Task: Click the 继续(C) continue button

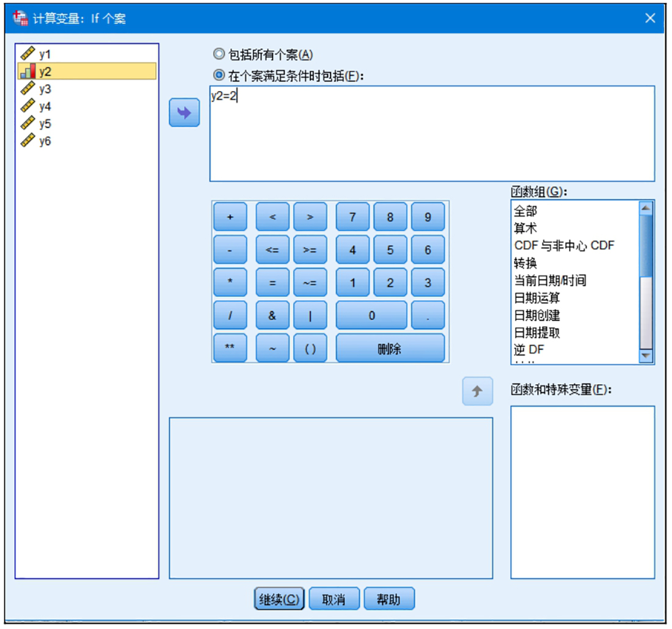Action: click(279, 598)
